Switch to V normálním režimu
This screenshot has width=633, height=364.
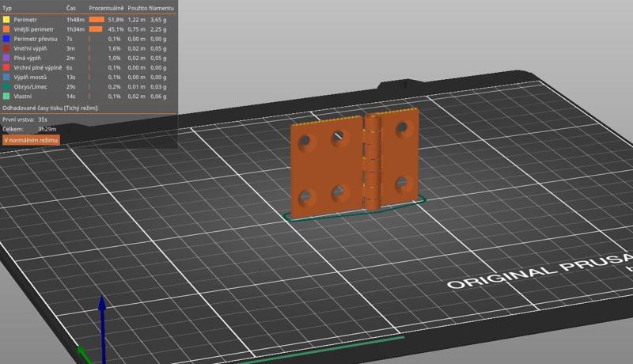[31, 140]
